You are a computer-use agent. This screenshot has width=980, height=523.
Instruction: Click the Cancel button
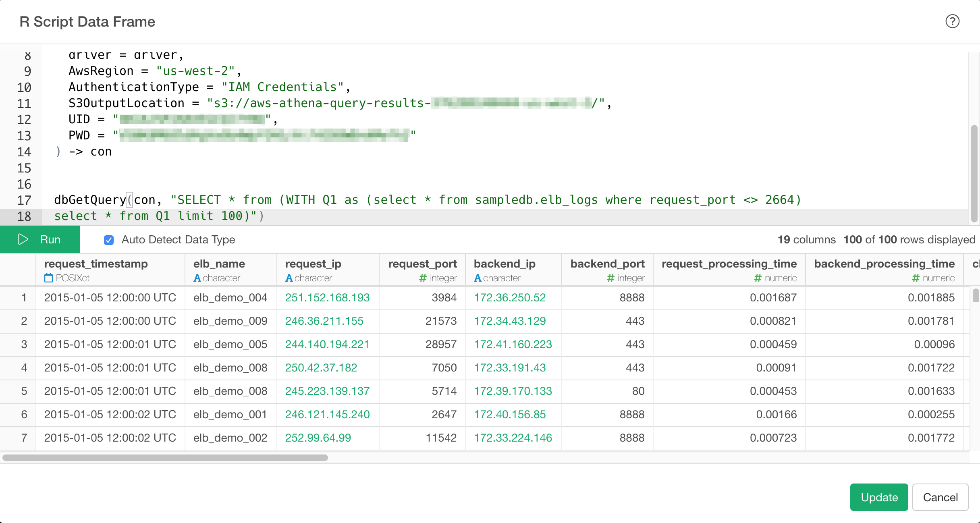point(940,497)
